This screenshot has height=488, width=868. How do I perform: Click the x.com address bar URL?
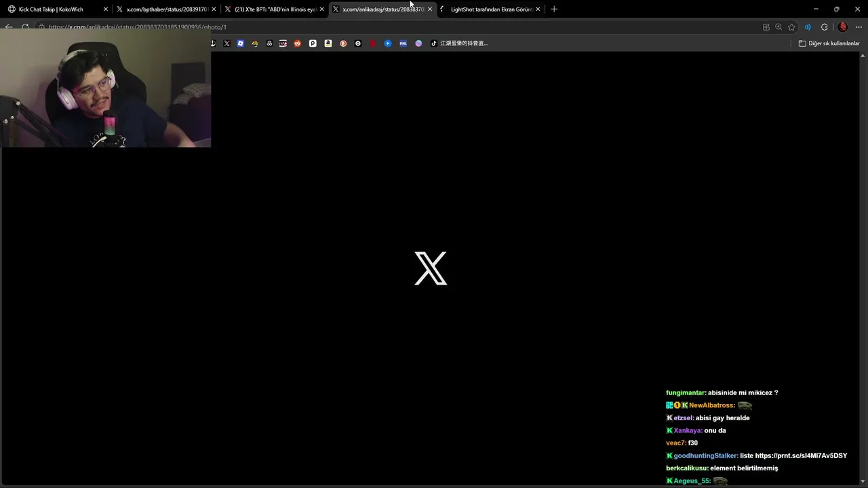coord(138,27)
